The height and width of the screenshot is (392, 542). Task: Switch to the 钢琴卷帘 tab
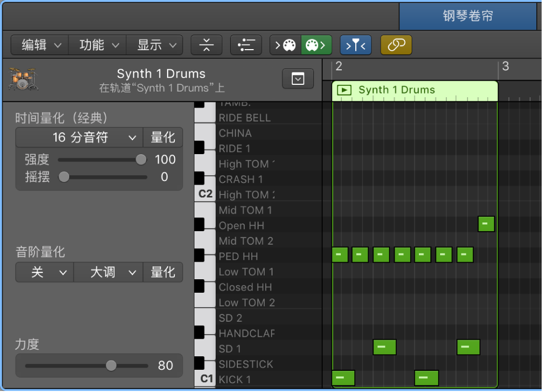click(x=468, y=16)
